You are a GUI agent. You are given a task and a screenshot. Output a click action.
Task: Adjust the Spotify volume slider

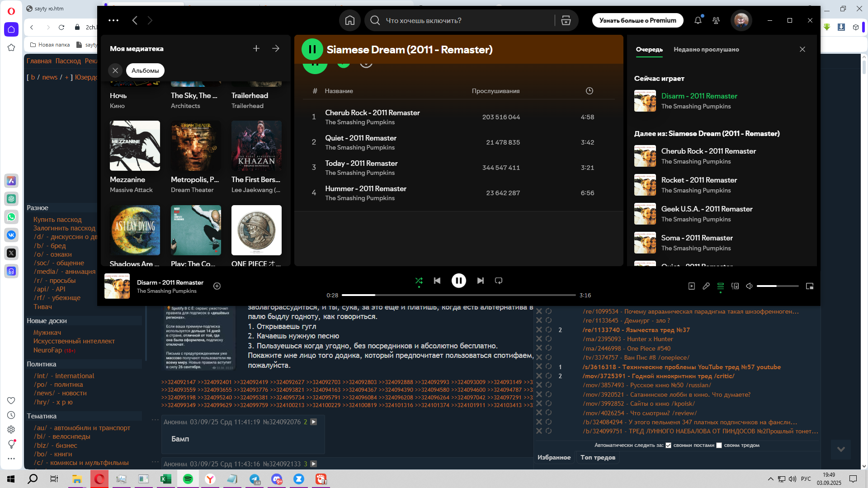coord(778,286)
